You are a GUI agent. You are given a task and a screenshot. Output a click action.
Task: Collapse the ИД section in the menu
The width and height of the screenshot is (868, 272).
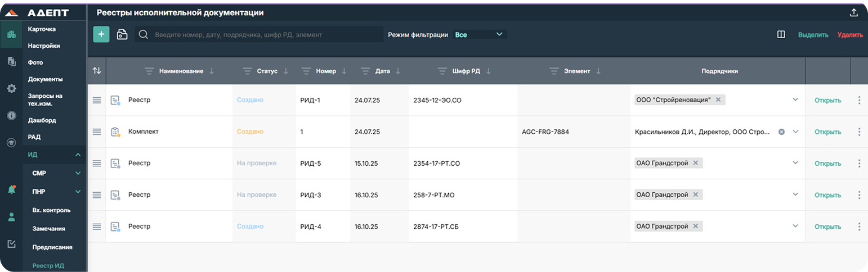point(78,155)
